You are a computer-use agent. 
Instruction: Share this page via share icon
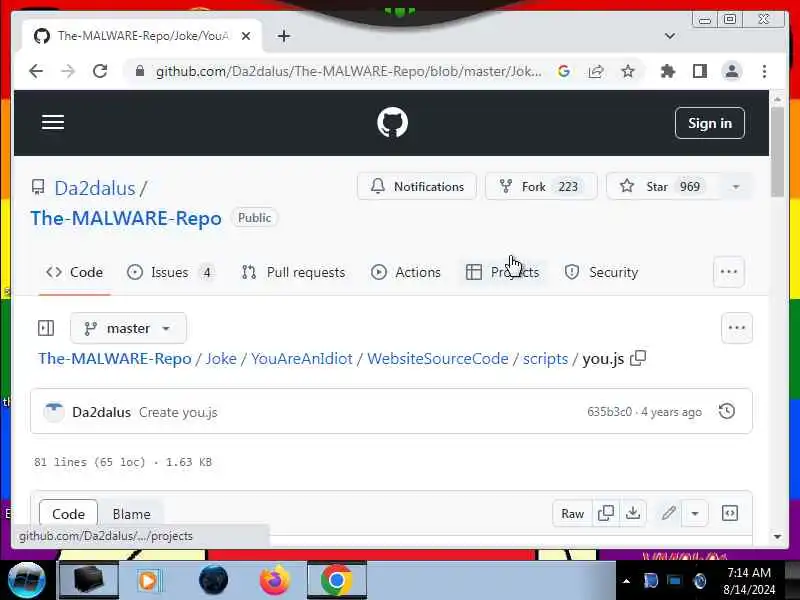pyautogui.click(x=595, y=71)
